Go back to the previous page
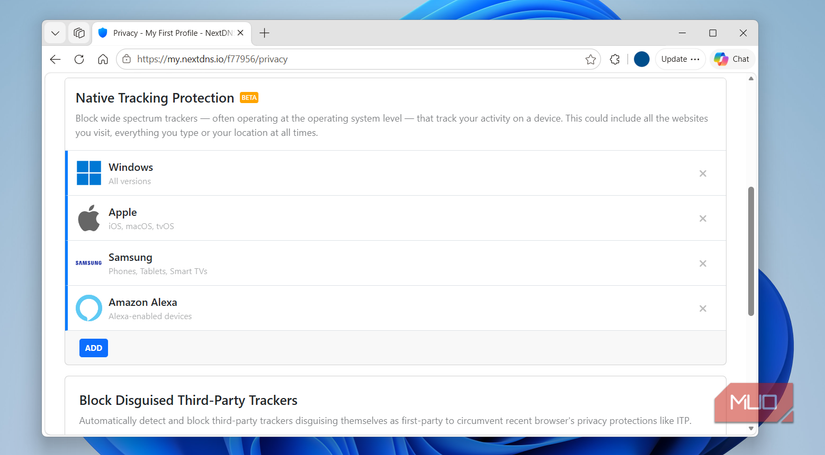Screen dimensions: 825x455 (x=55, y=59)
